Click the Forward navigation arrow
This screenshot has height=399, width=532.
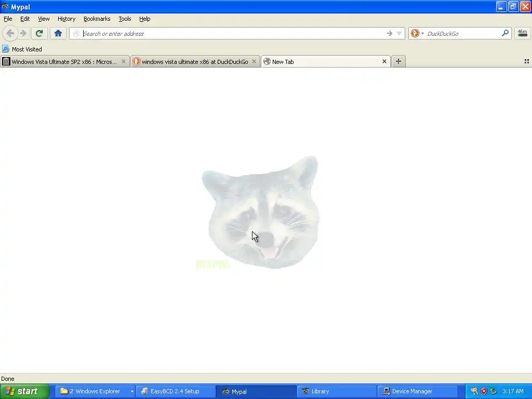pyautogui.click(x=23, y=33)
